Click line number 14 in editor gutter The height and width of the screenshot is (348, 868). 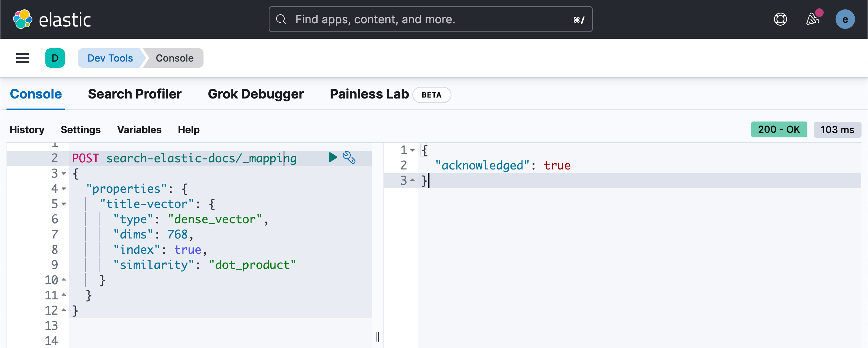pyautogui.click(x=52, y=341)
